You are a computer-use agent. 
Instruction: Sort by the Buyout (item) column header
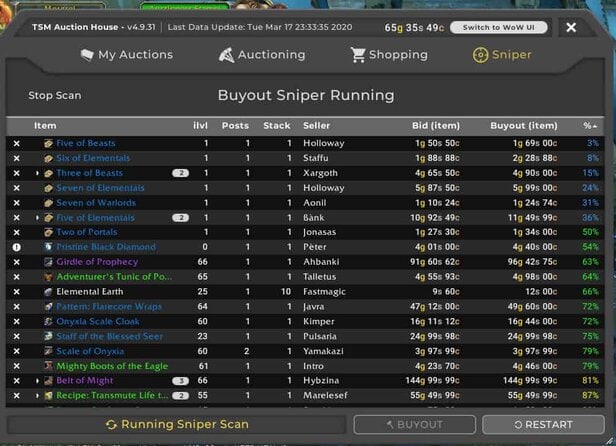[x=524, y=126]
